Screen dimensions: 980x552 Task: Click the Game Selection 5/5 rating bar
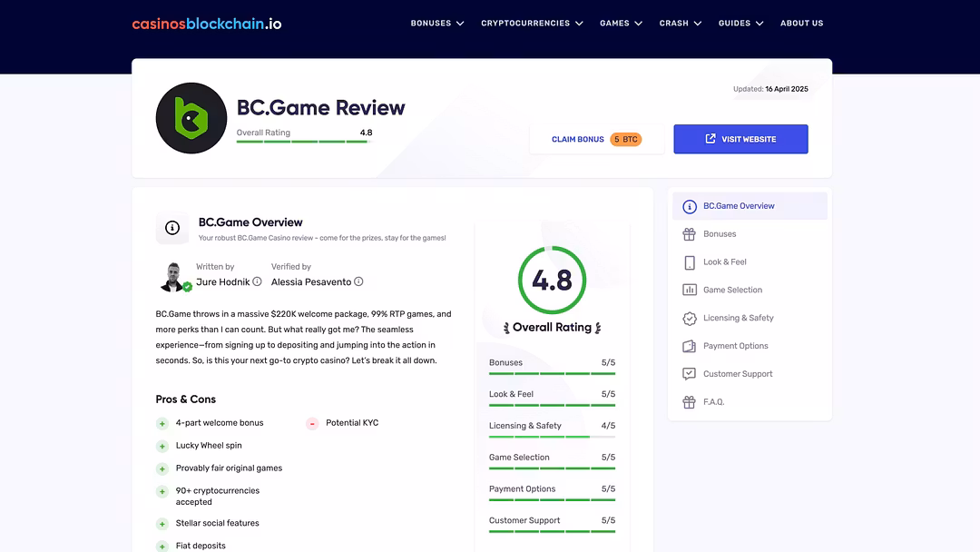(553, 468)
